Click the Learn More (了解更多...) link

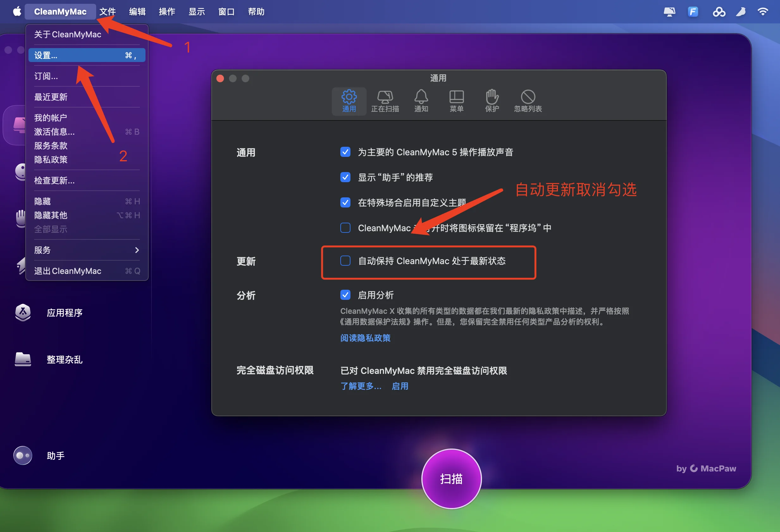tap(361, 386)
